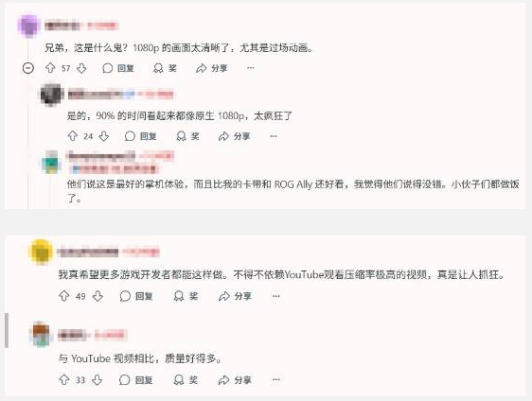
Task: Open more options on the 57-vote comment
Action: point(251,68)
